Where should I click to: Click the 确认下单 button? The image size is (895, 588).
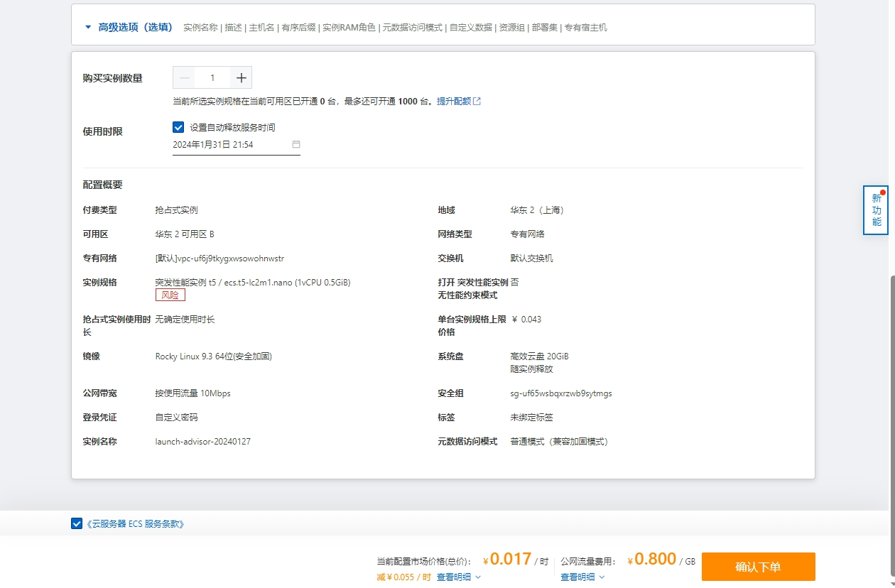[758, 567]
